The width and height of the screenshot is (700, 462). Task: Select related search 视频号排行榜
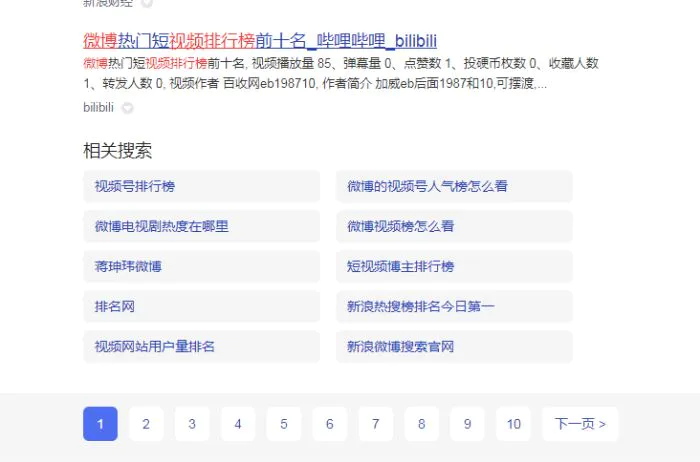tap(201, 186)
